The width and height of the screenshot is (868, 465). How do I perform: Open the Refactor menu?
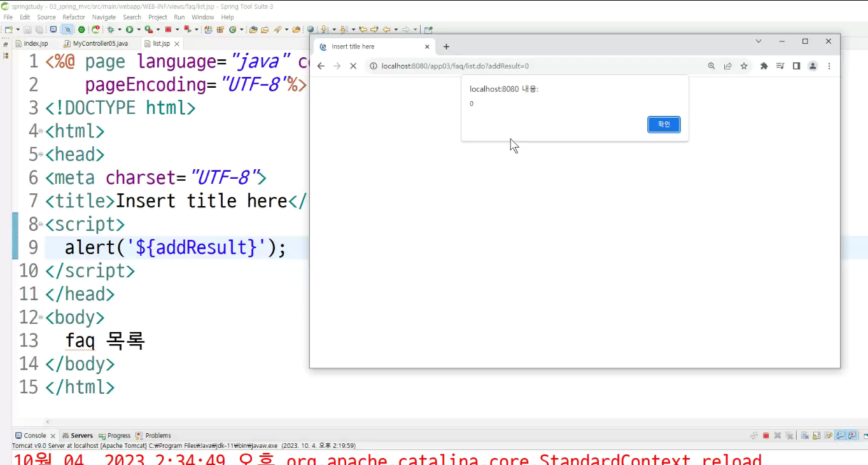(74, 17)
